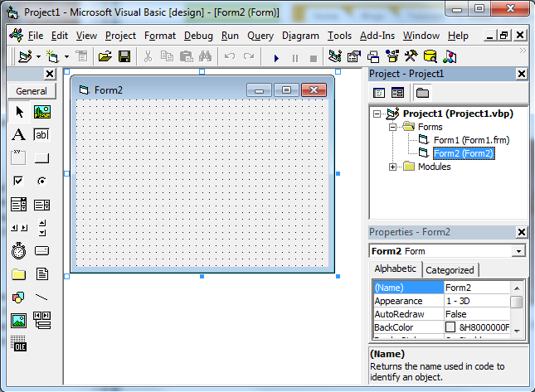Select the DriveListBox control tool

pos(41,251)
